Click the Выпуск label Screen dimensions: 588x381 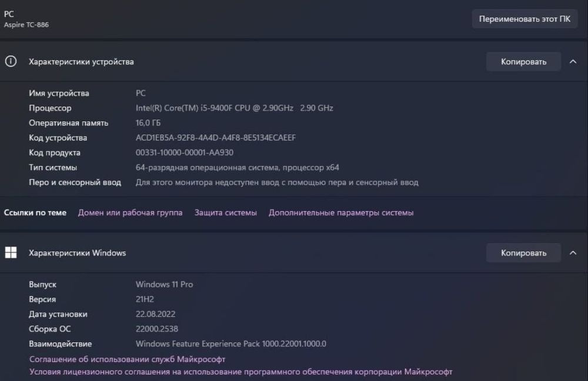[42, 284]
